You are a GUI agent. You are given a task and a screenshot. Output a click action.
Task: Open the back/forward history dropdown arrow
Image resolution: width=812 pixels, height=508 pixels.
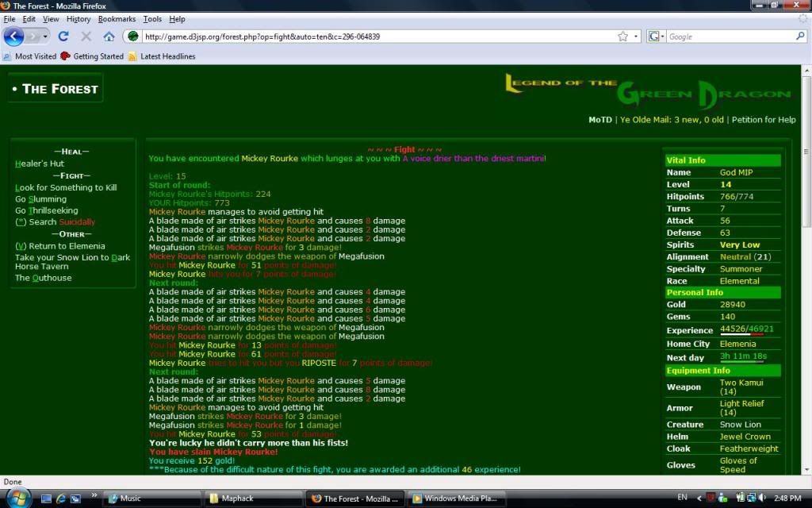(x=45, y=37)
